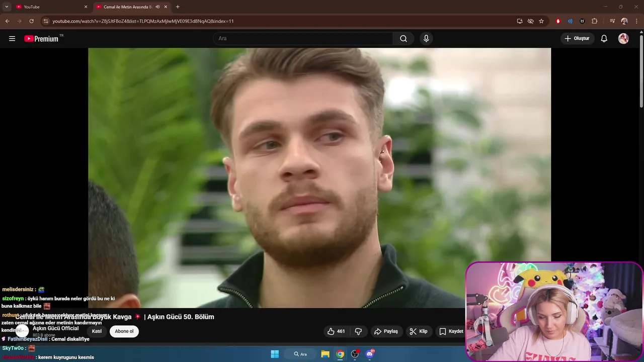The width and height of the screenshot is (644, 362).
Task: Click chat user FatihinBeyazDisiii
Action: pyautogui.click(x=28, y=339)
